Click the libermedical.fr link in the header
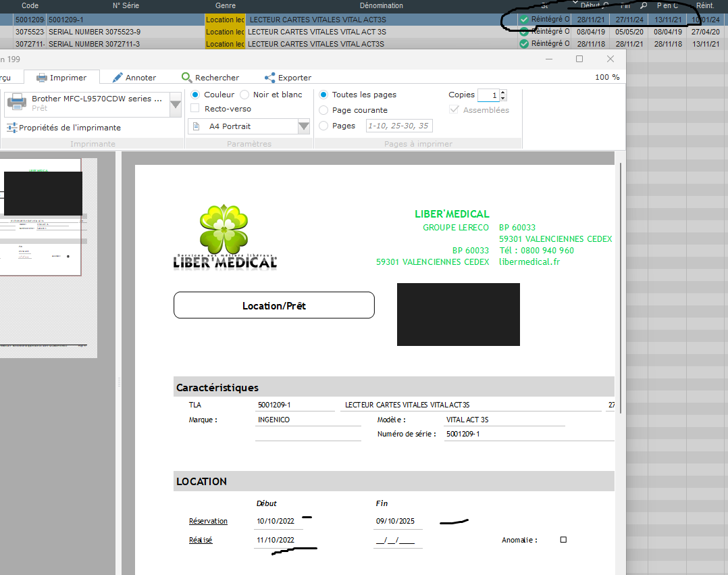The height and width of the screenshot is (575, 728). point(529,261)
